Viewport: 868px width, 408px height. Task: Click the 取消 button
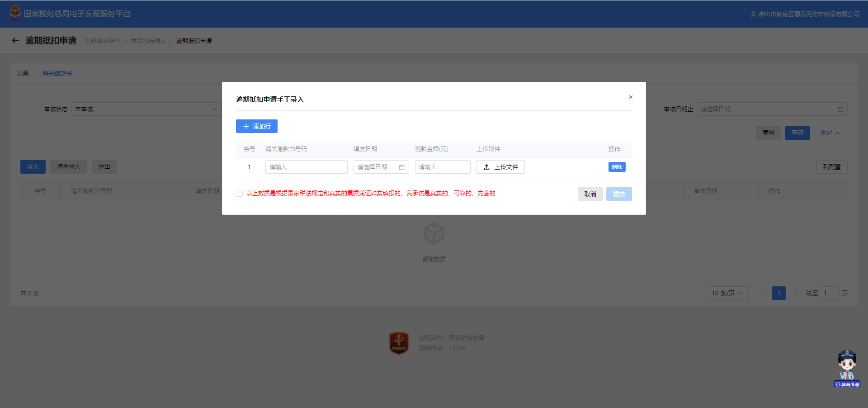tap(590, 194)
